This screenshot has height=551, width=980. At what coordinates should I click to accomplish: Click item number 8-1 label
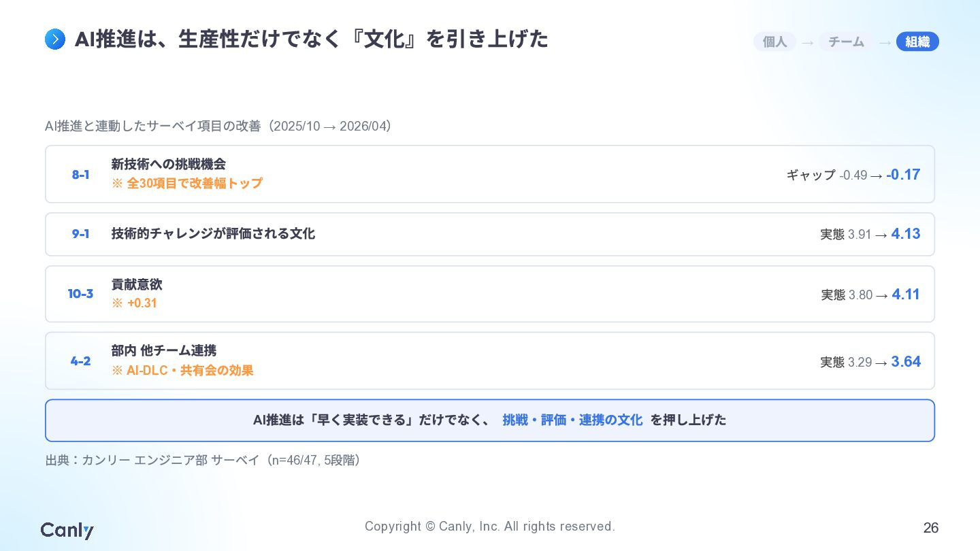tap(80, 175)
